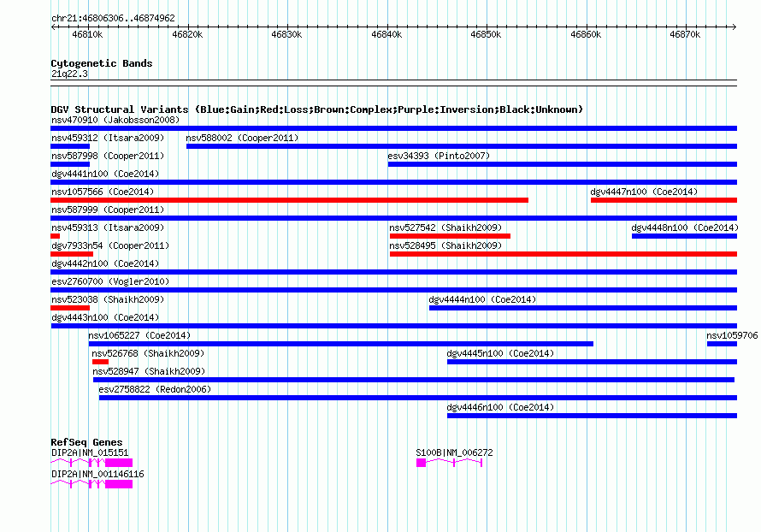Image resolution: width=761 pixels, height=532 pixels.
Task: Open the dgv4444n100 (Coe2014) variant label
Action: point(482,299)
